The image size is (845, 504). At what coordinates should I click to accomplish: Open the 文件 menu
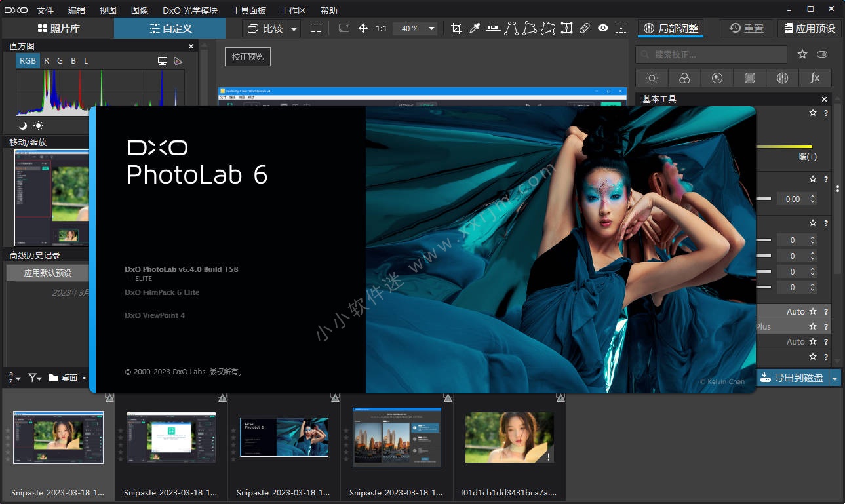tap(45, 10)
